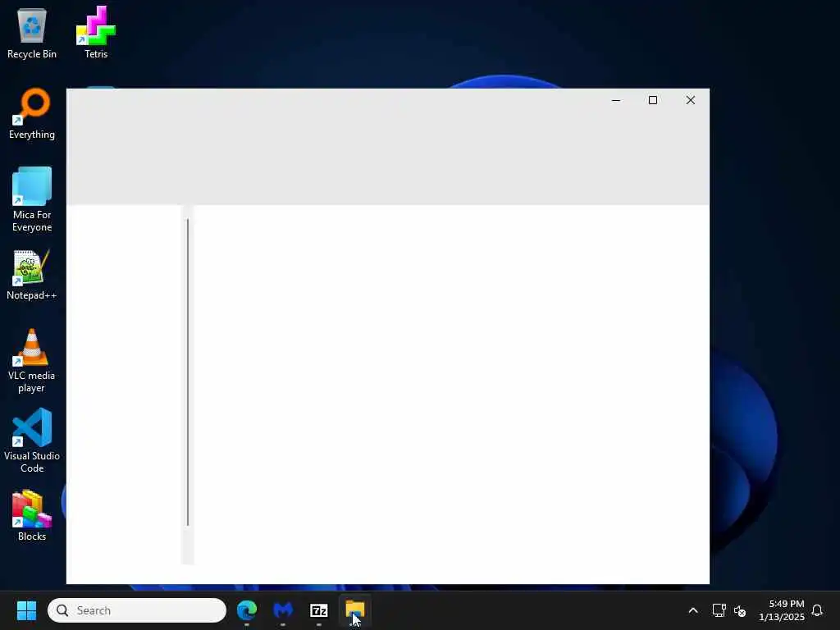Launch VLC media player shortcut
840x630 pixels.
[x=32, y=360]
